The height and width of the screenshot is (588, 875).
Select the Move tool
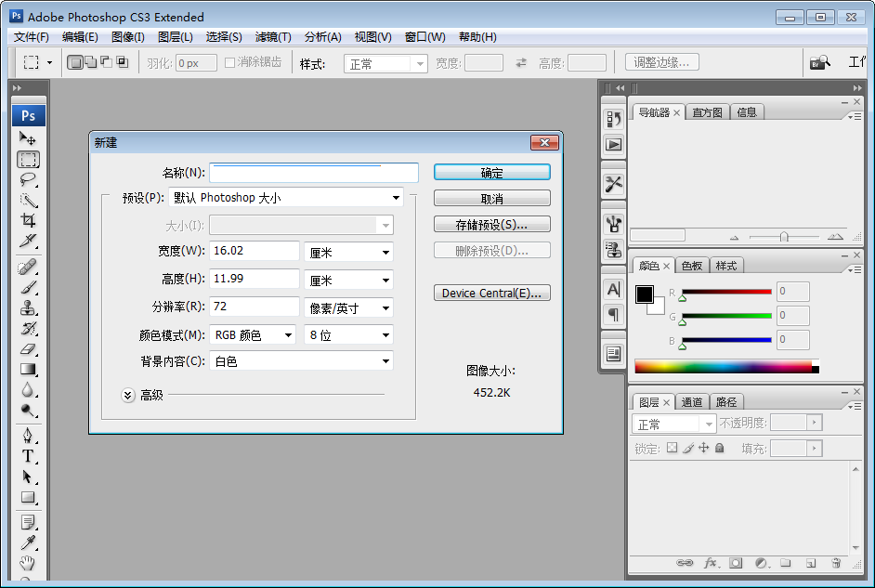click(28, 138)
